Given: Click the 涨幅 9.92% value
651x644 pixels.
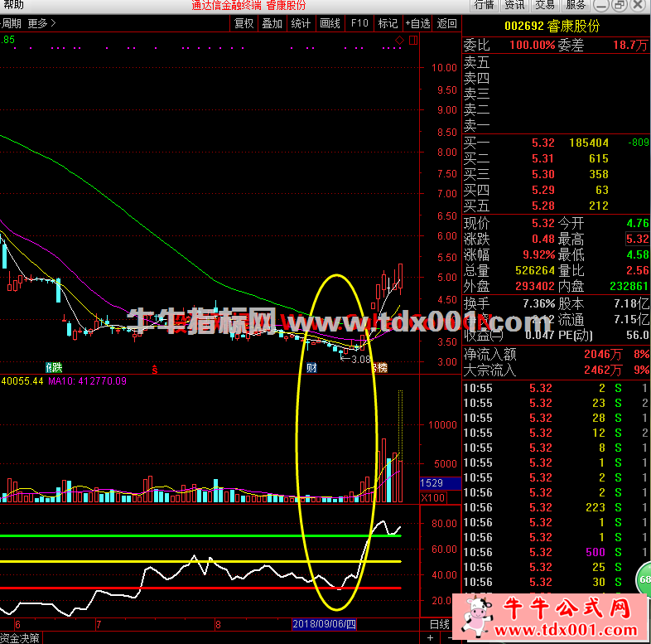Looking at the screenshot, I should [x=539, y=254].
